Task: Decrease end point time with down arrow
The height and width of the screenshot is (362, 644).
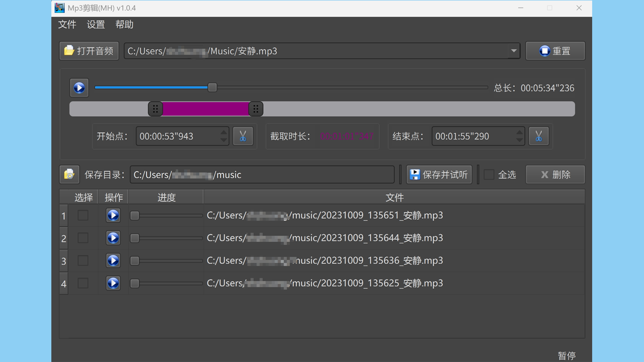Action: point(519,140)
